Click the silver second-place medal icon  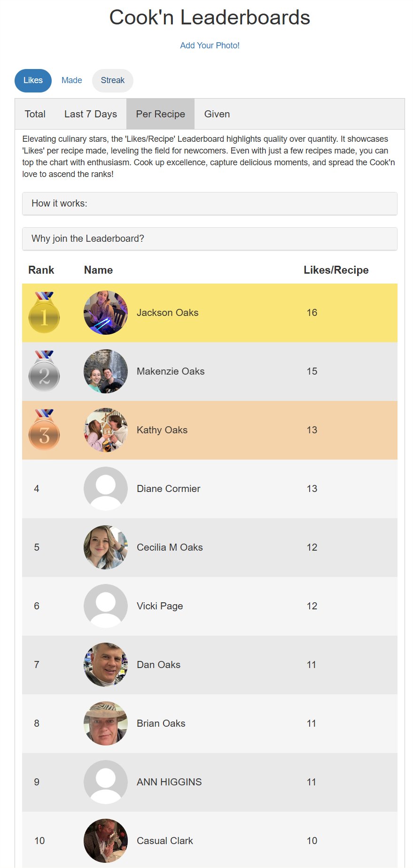click(x=44, y=371)
